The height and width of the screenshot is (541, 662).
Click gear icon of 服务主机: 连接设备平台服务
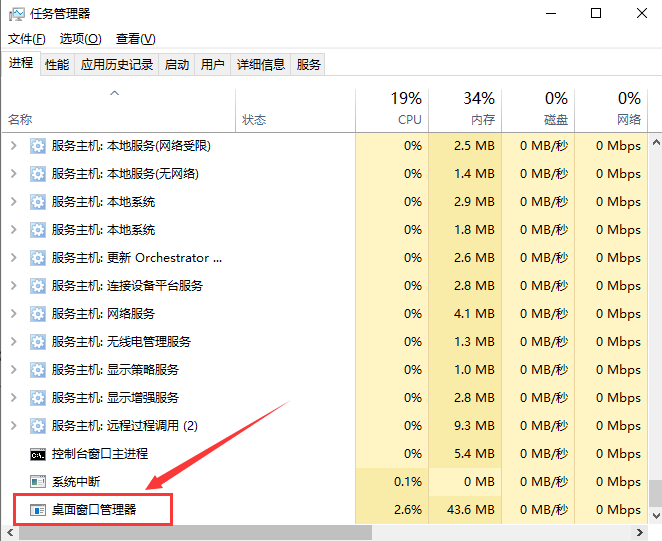38,285
